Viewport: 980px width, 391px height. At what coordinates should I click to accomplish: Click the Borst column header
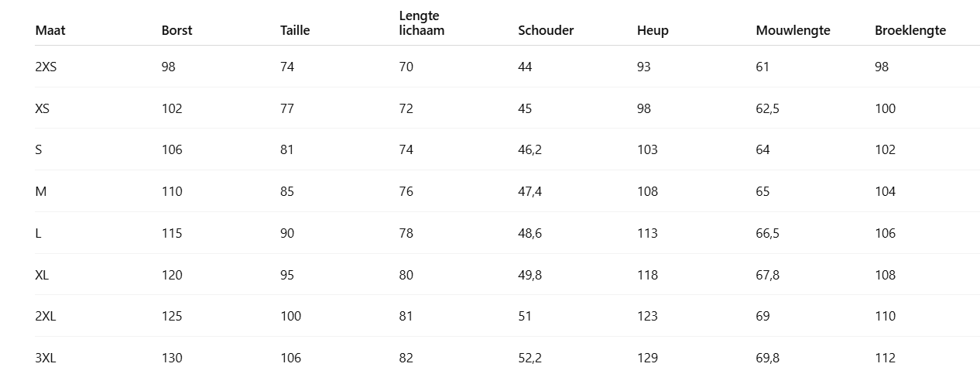click(x=176, y=31)
